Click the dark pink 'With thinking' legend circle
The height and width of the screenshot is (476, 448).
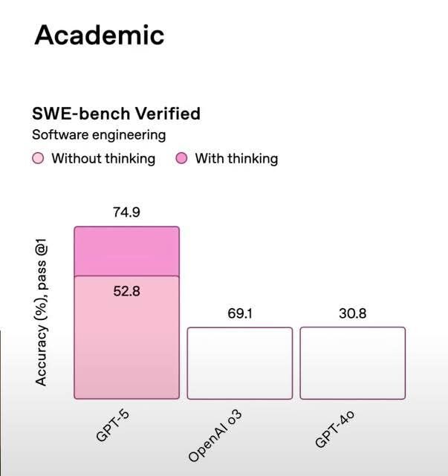pyautogui.click(x=182, y=158)
